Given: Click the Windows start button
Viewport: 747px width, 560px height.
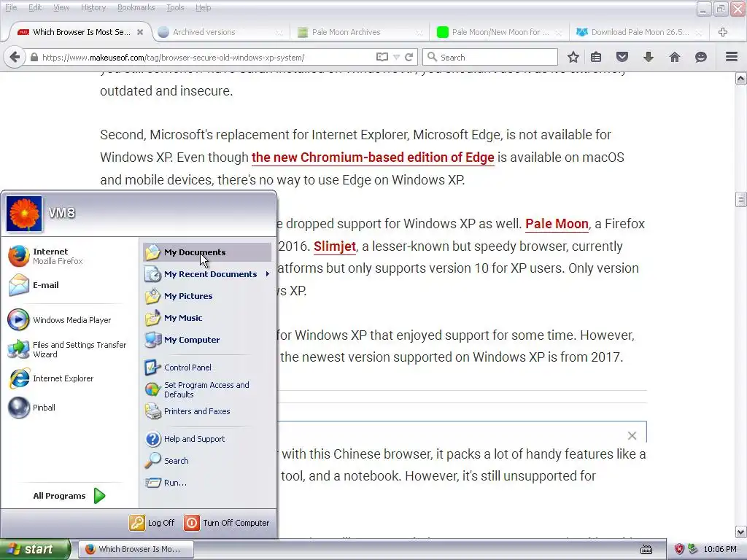Looking at the screenshot, I should pyautogui.click(x=35, y=549).
